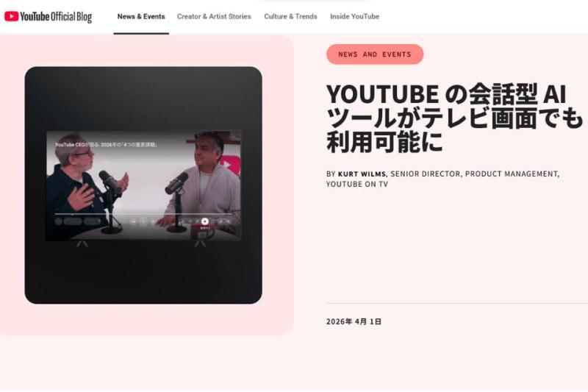
Task: Open the TV podcast video thumbnail image
Action: click(143, 185)
